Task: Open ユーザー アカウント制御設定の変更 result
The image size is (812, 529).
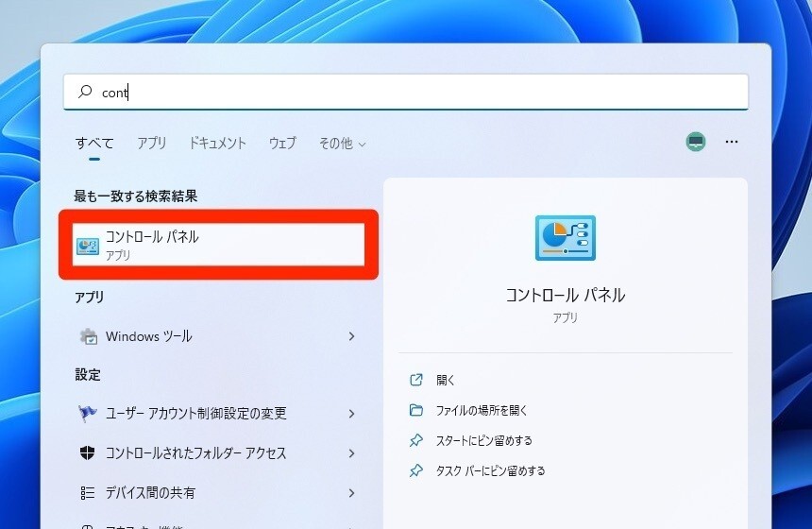Action: tap(218, 414)
